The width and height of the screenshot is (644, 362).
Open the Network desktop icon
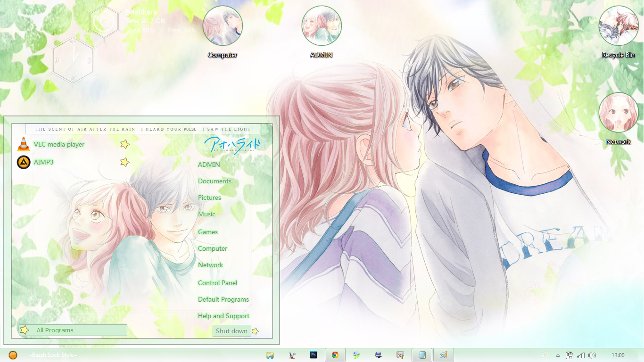(x=619, y=113)
